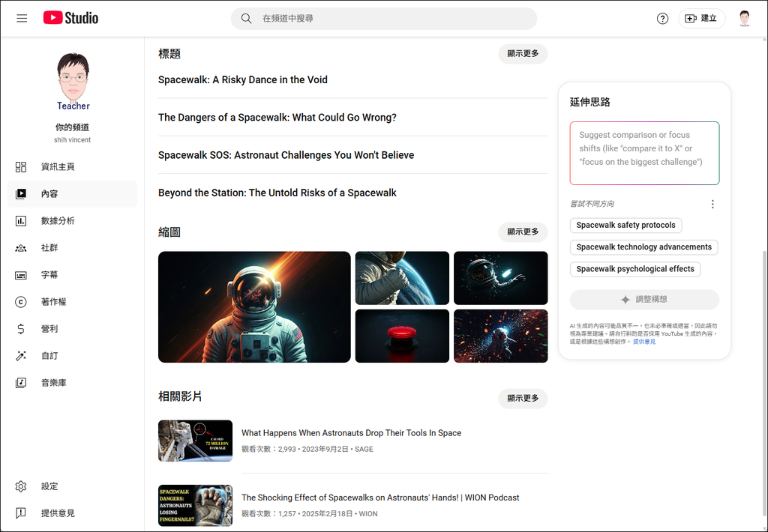The width and height of the screenshot is (768, 532).
Task: Click the 設定 settings gear icon
Action: [20, 486]
